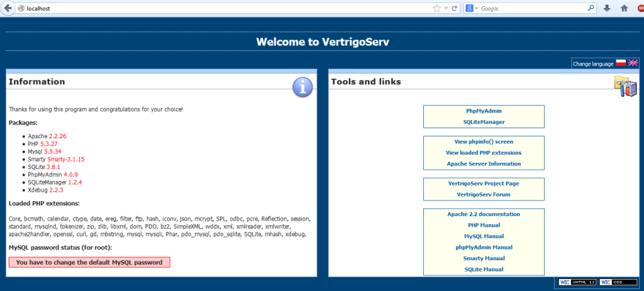
Task: Click the Xdebug version 2.2.3 text
Action: point(56,190)
